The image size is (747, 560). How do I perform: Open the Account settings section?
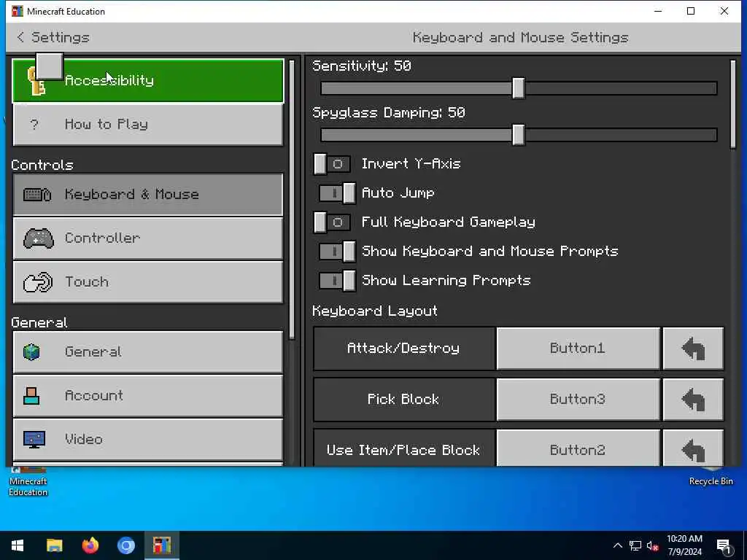click(148, 396)
